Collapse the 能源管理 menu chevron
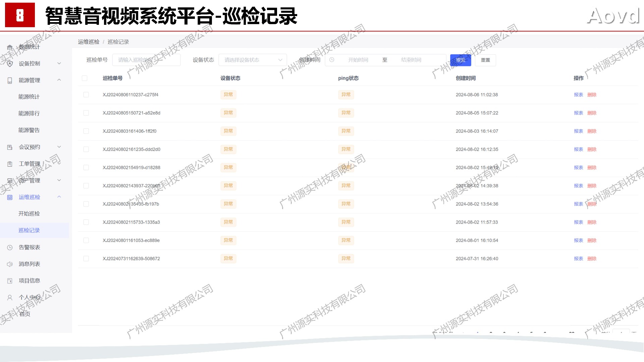This screenshot has height=362, width=644. 59,80
